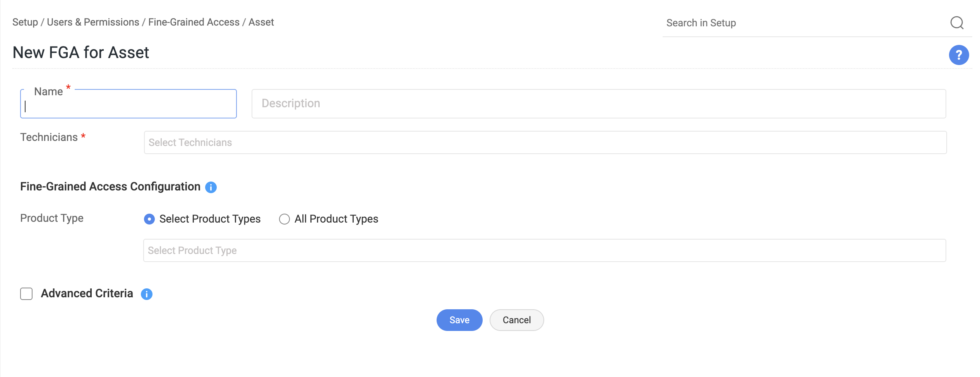
Task: Open the Select Technicians dropdown
Action: click(x=545, y=142)
